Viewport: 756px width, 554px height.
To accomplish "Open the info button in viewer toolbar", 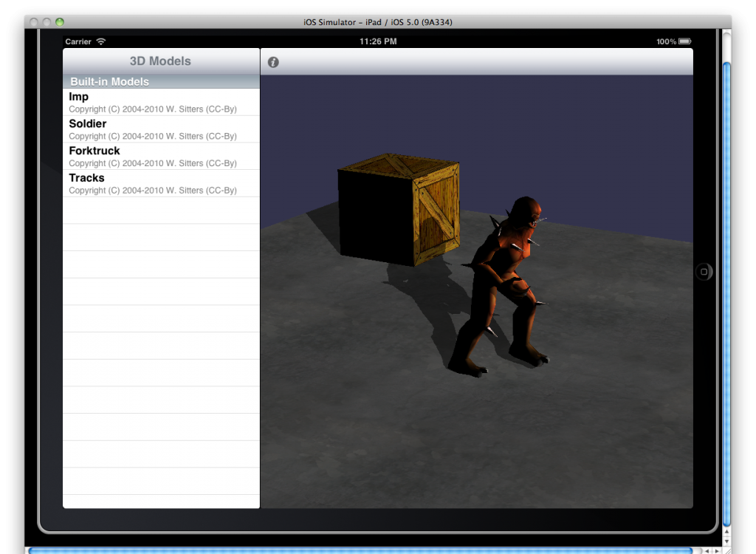I will point(273,62).
